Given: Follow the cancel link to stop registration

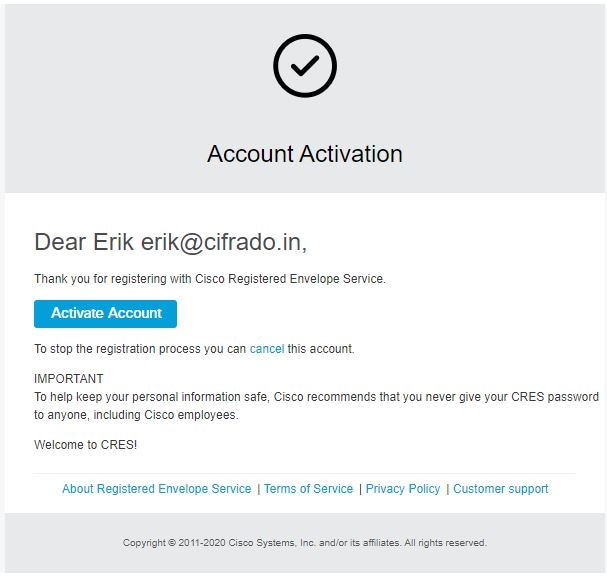Looking at the screenshot, I should 267,349.
